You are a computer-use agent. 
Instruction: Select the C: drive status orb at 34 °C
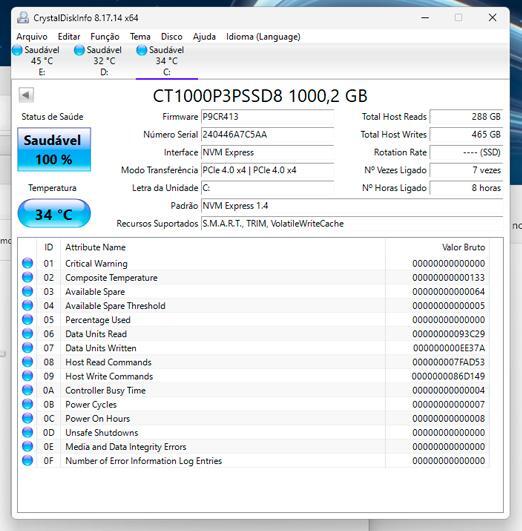[x=142, y=50]
